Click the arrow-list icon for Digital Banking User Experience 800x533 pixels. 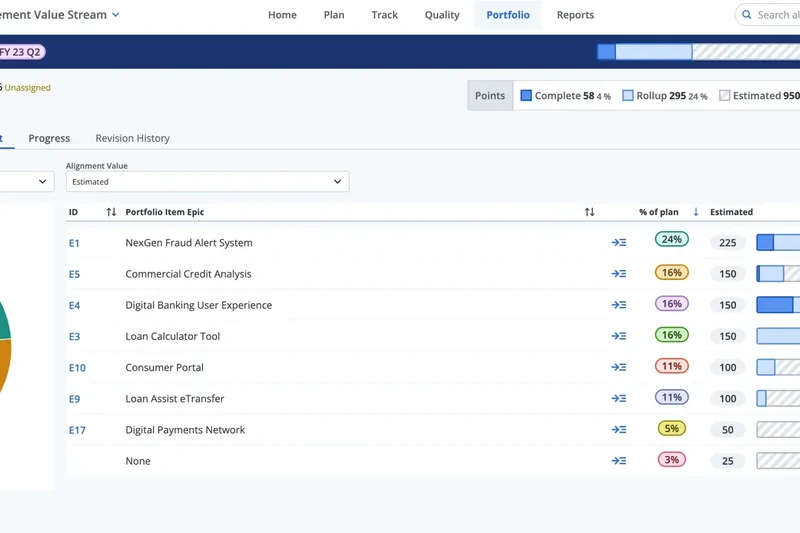tap(619, 305)
